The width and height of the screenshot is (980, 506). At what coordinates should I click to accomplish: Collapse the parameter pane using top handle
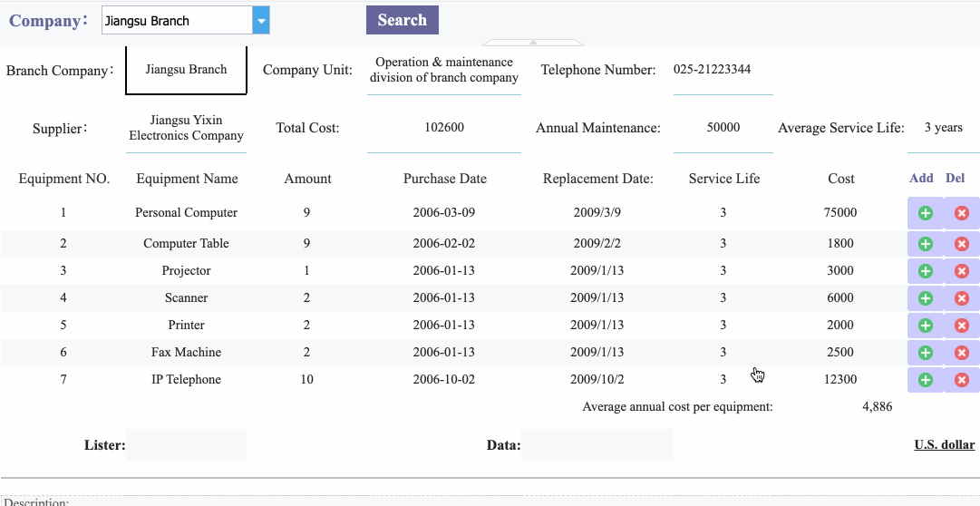pos(533,43)
